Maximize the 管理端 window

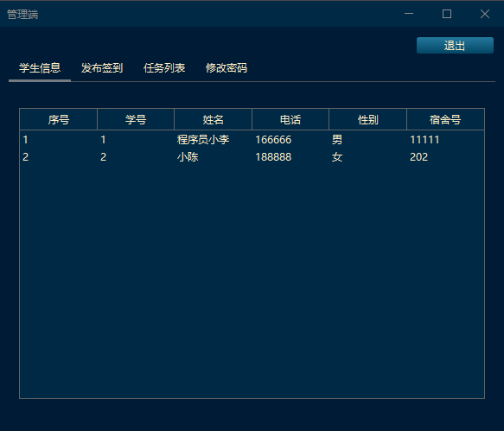coord(447,14)
